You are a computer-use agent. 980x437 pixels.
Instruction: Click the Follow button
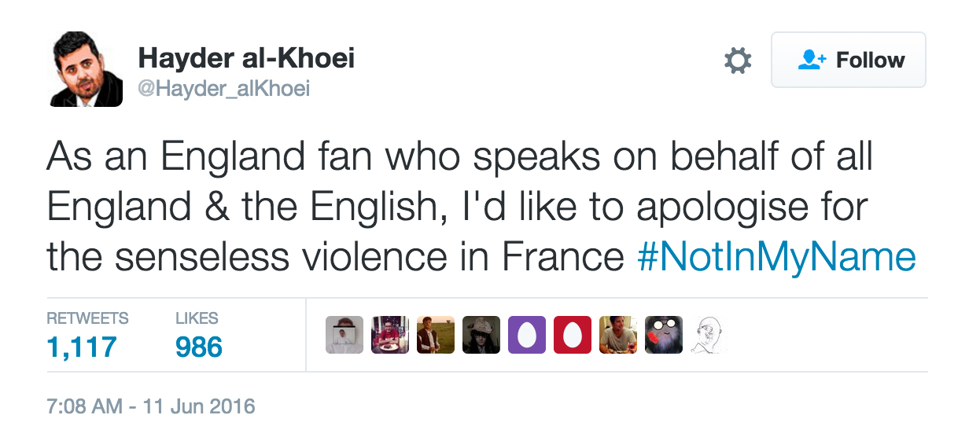(x=848, y=61)
